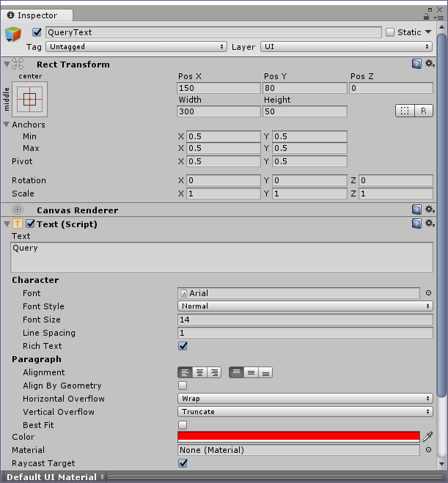Click the Canvas Renderer component icon
The width and height of the screenshot is (448, 483).
18,210
